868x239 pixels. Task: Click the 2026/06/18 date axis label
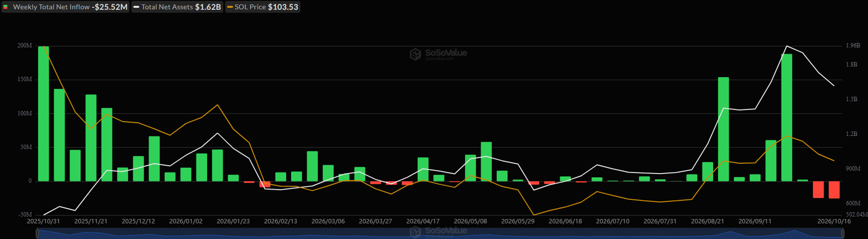[565, 221]
